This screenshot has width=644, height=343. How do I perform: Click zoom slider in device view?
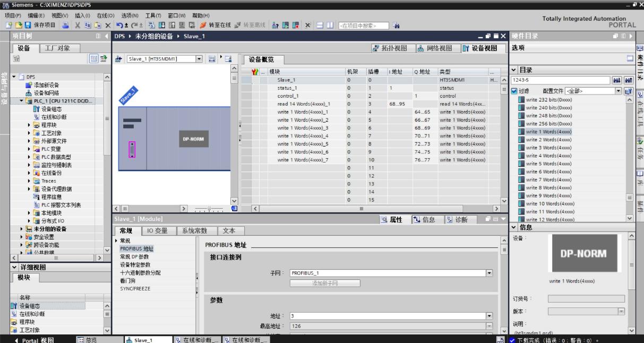tap(210, 208)
